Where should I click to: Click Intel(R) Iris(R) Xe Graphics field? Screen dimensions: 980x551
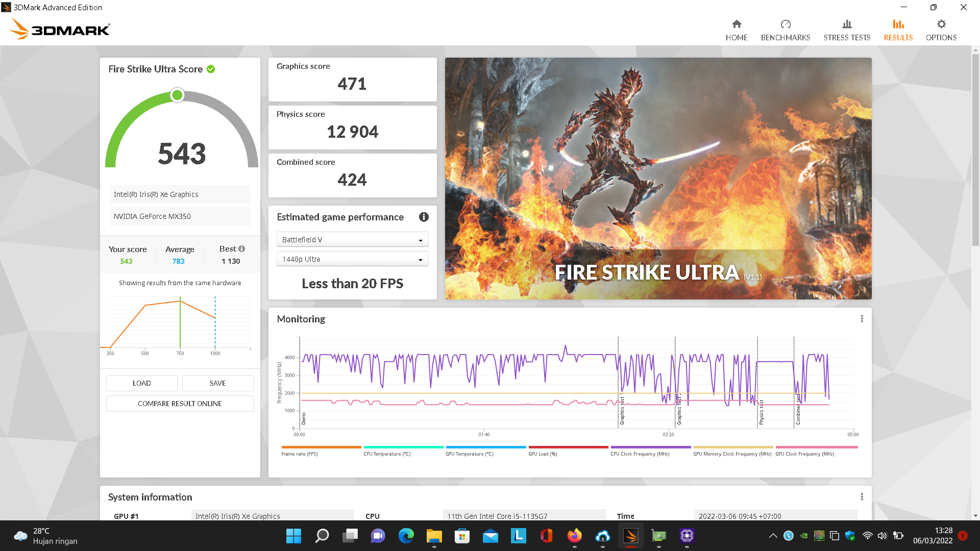click(x=180, y=194)
